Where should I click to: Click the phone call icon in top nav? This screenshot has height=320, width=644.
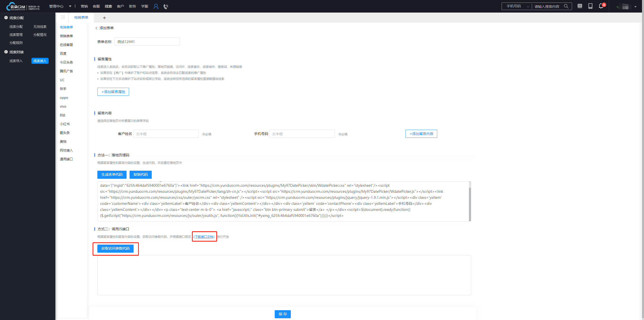[166, 7]
